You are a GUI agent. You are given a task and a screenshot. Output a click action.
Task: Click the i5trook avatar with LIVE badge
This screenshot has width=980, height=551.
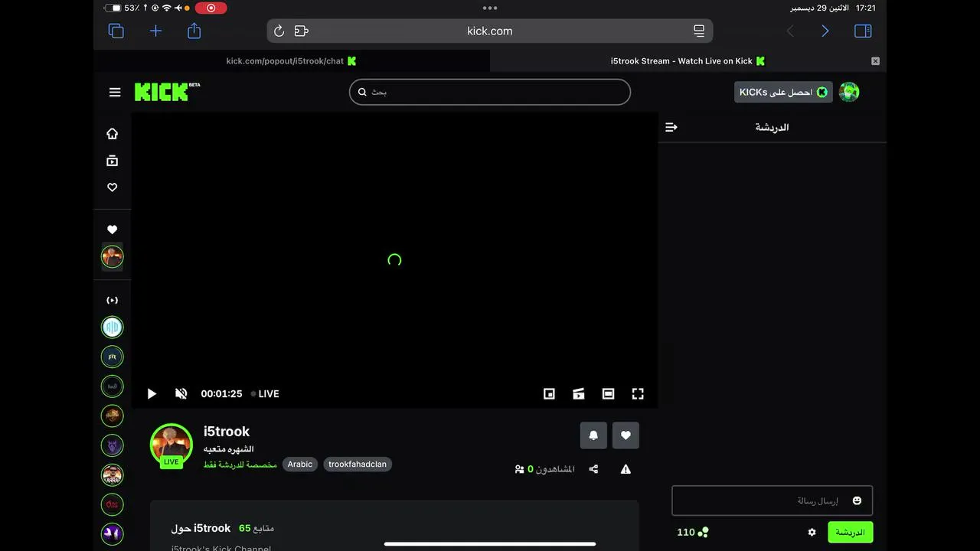pyautogui.click(x=171, y=445)
